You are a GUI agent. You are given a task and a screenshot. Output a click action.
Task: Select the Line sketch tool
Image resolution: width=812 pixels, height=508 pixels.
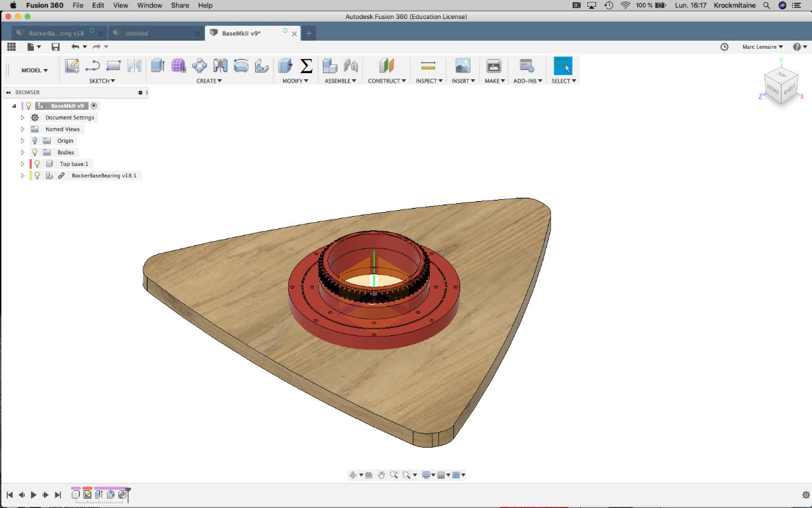pos(93,66)
